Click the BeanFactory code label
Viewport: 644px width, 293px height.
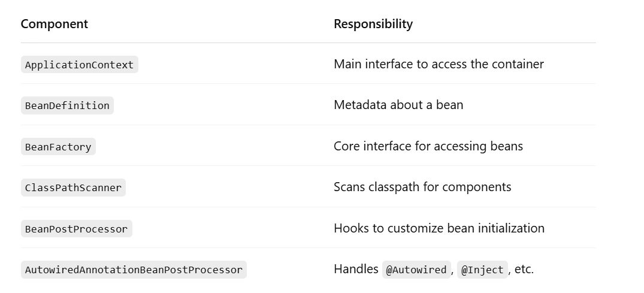[58, 147]
